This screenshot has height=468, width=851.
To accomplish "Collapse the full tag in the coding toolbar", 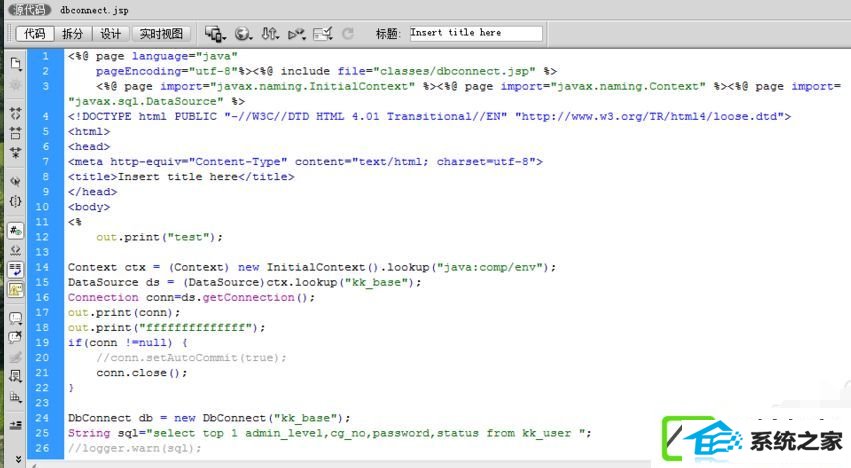I will pos(16,113).
